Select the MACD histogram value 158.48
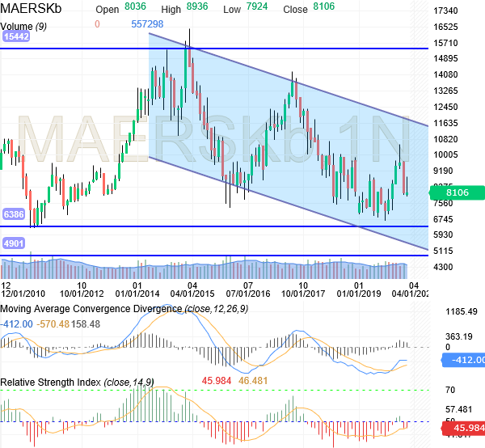Viewport: 485px width, 448px height. pos(86,324)
